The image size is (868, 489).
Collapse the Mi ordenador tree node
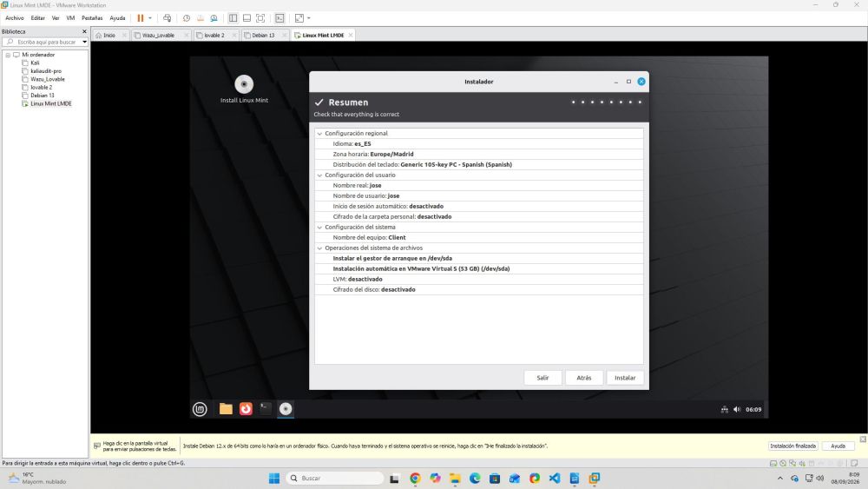pos(8,55)
